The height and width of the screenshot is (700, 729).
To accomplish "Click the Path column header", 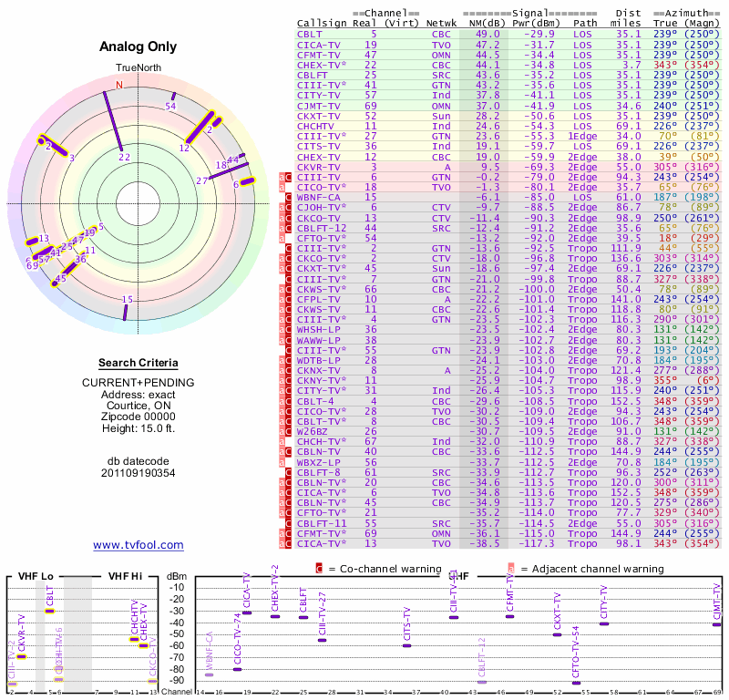I will [585, 24].
